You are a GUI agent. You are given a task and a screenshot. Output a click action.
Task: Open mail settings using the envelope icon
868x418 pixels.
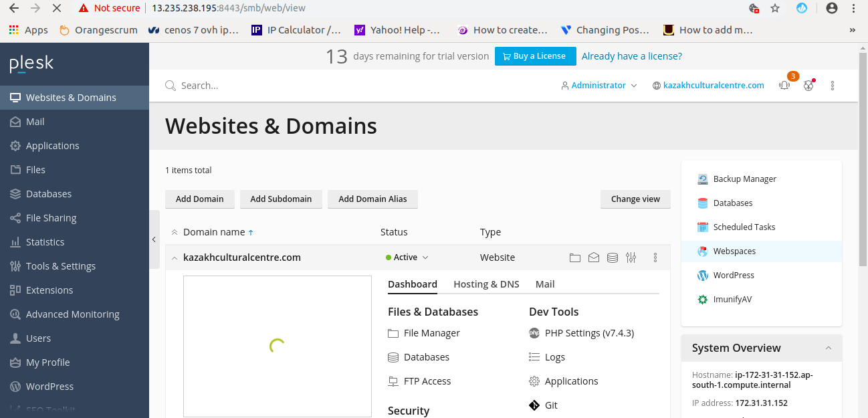(594, 257)
